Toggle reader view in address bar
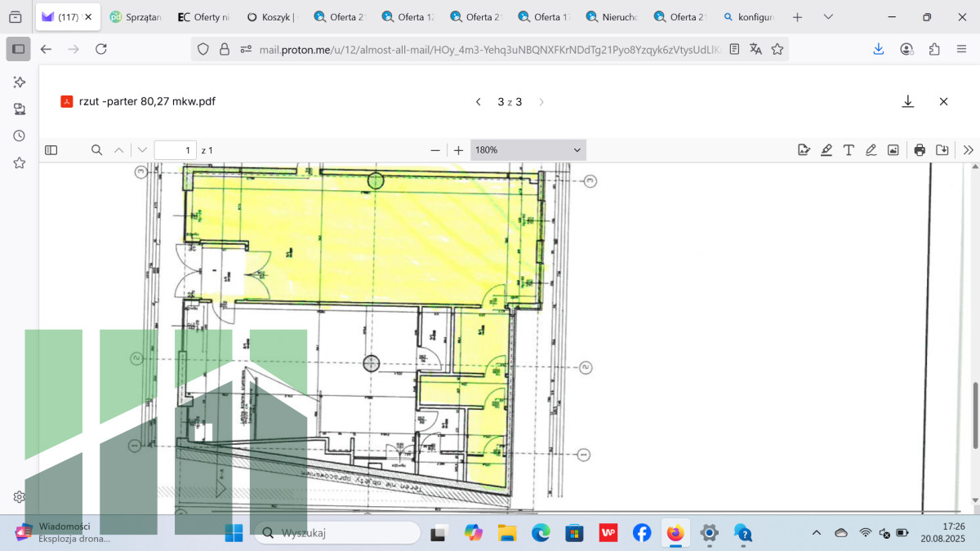The width and height of the screenshot is (980, 551). click(734, 49)
